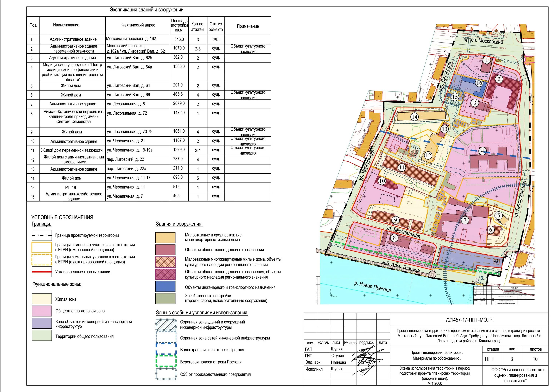Click the 'Функциональные зоны:' legend heading

(57, 284)
